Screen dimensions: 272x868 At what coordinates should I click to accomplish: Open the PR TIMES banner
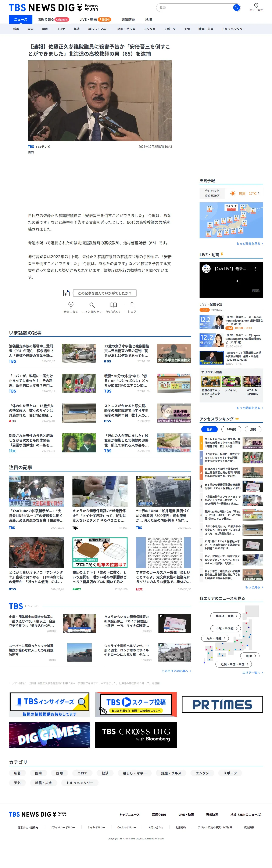click(222, 704)
